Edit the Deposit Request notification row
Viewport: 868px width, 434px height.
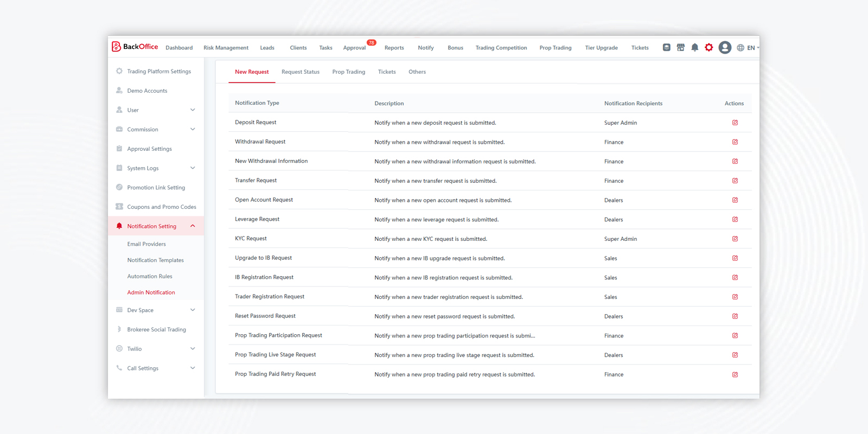(735, 123)
